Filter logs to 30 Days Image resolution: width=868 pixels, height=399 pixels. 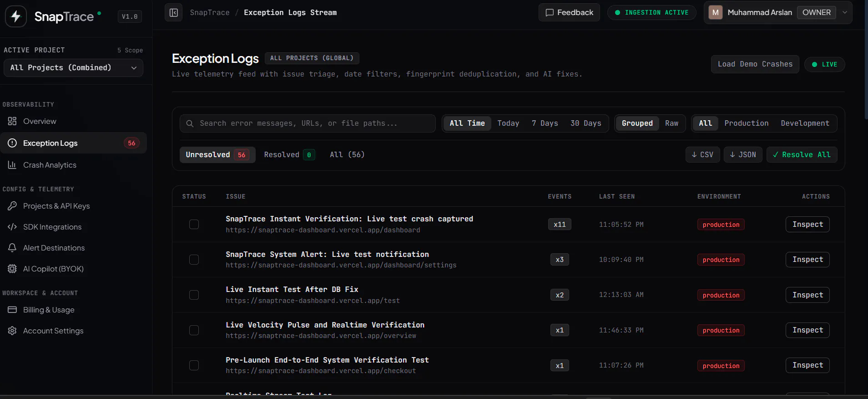pyautogui.click(x=586, y=123)
